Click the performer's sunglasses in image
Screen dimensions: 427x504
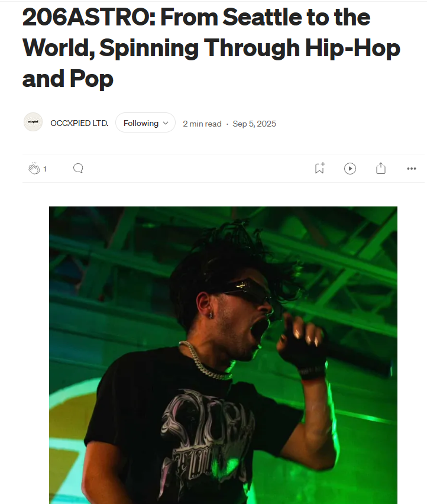tap(247, 291)
